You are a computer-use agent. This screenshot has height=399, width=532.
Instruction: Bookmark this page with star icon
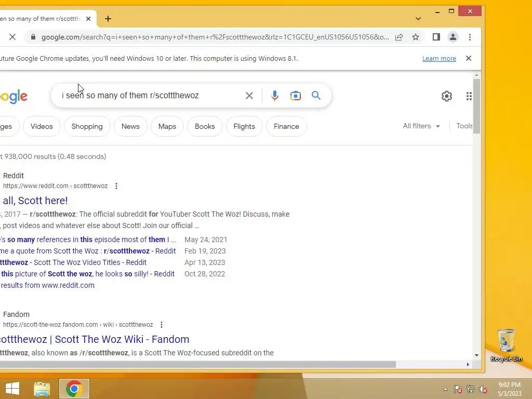[416, 37]
